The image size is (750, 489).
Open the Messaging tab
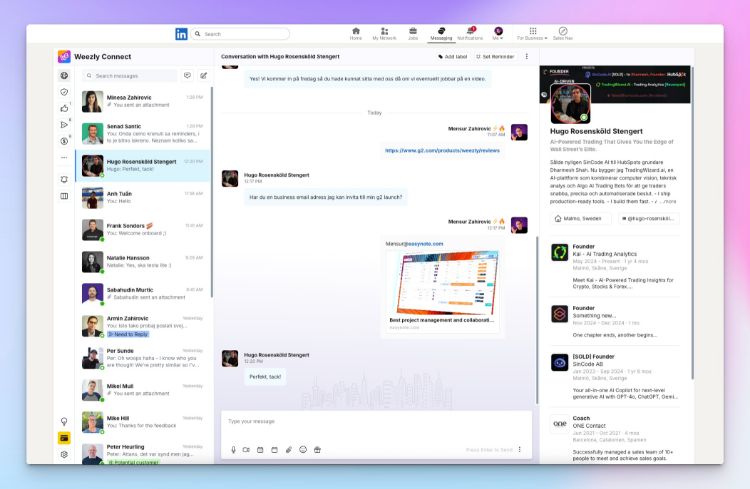[x=441, y=33]
